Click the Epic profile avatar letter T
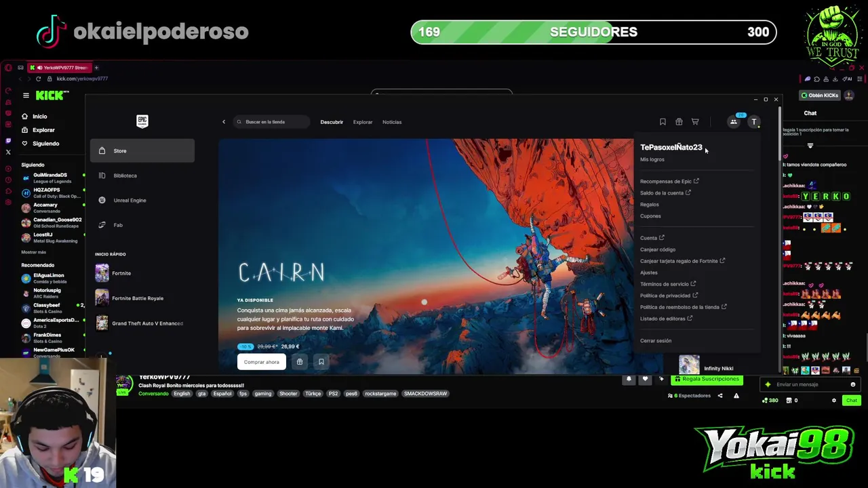The height and width of the screenshot is (488, 868). tap(754, 122)
